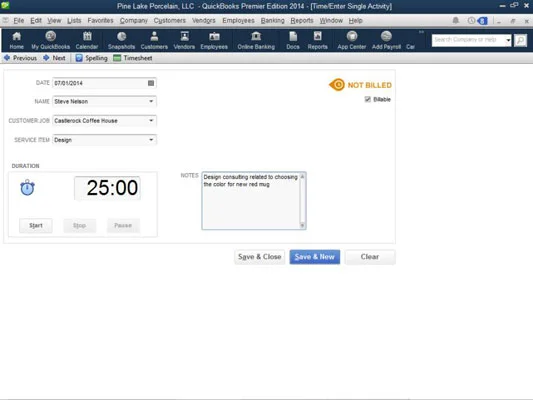This screenshot has height=400, width=533.
Task: Click Notes scrollbar up arrow
Action: coord(302,177)
